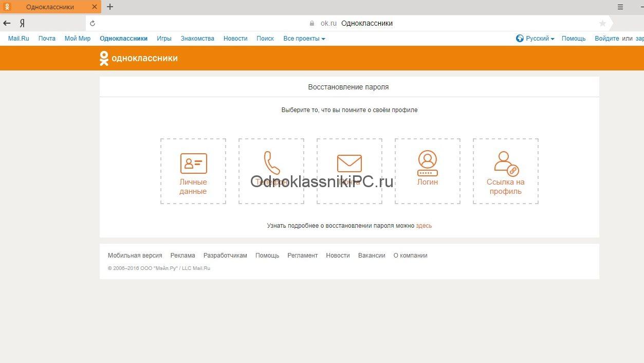644x363 pixels.
Task: Open Знакомства in the top bar
Action: coord(197,39)
